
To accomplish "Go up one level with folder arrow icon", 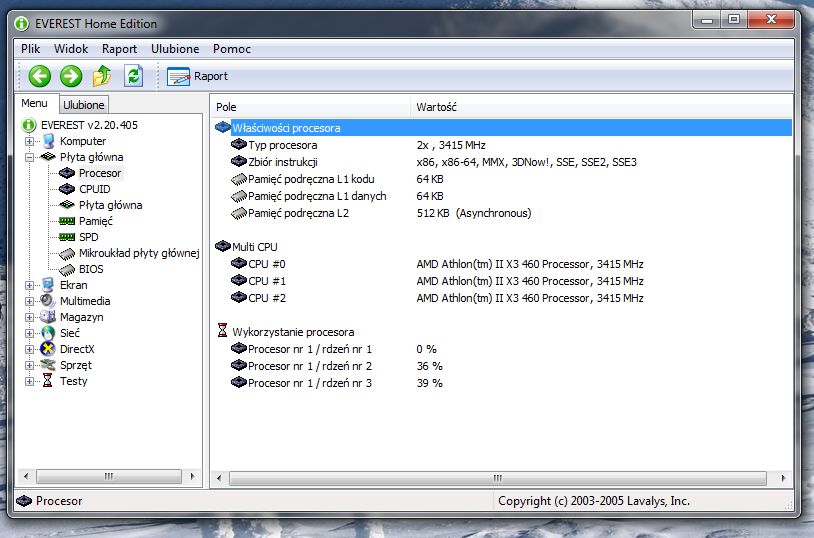I will 102,76.
